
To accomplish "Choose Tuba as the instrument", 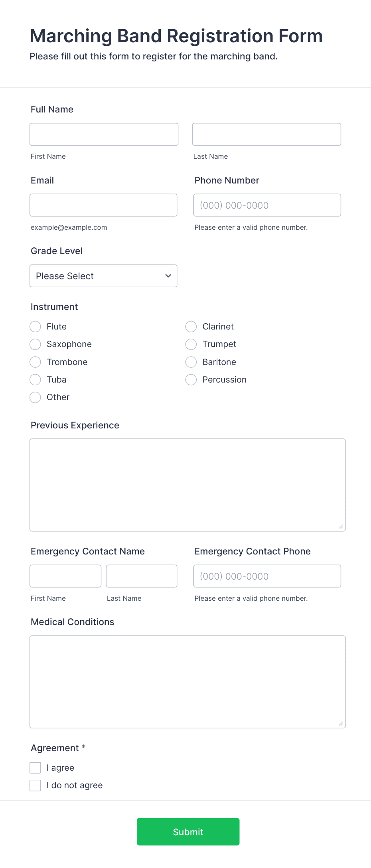I will tap(35, 379).
